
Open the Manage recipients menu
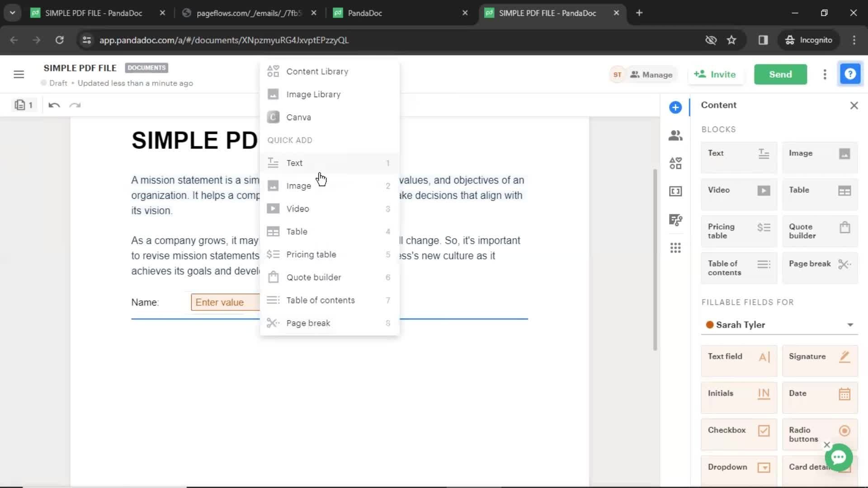pos(651,74)
